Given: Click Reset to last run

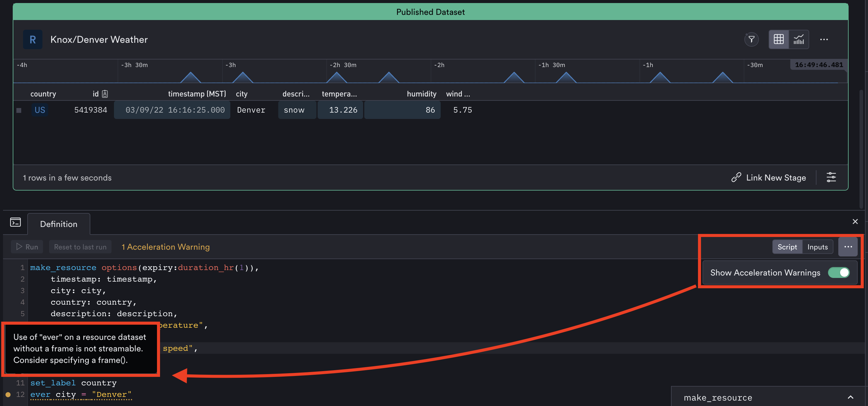Looking at the screenshot, I should [x=80, y=247].
